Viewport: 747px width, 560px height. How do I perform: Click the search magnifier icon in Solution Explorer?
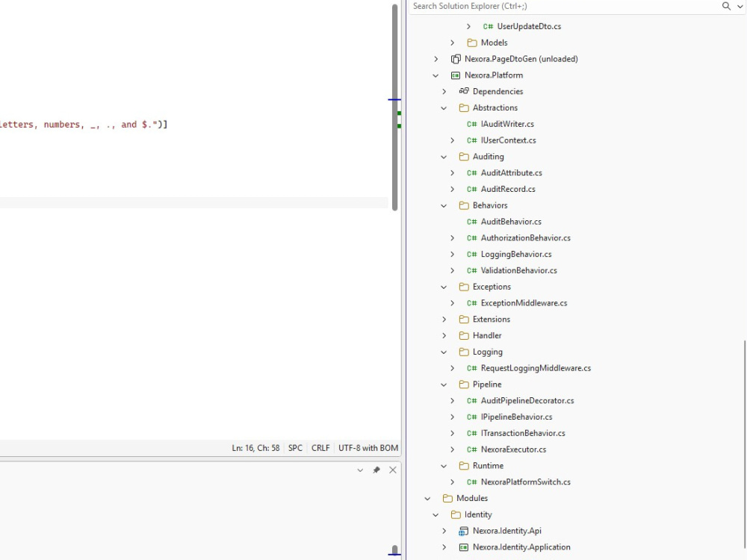[726, 6]
